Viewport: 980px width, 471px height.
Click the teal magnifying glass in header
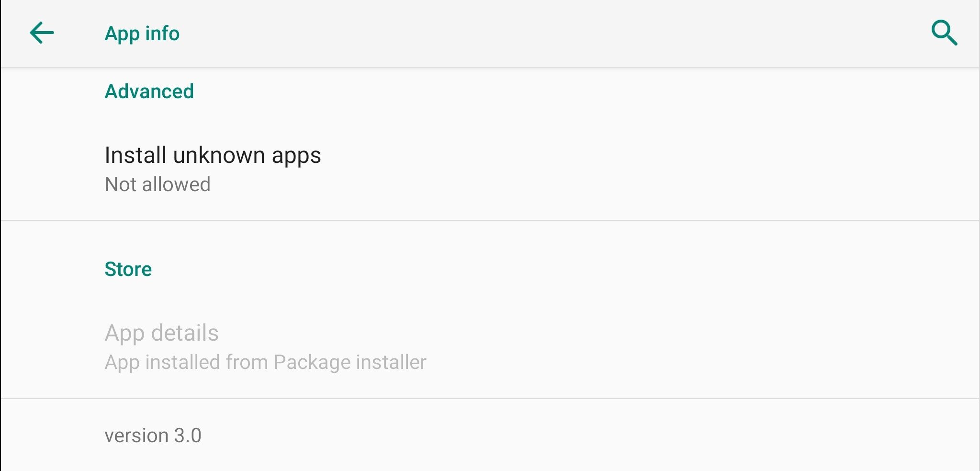coord(944,33)
